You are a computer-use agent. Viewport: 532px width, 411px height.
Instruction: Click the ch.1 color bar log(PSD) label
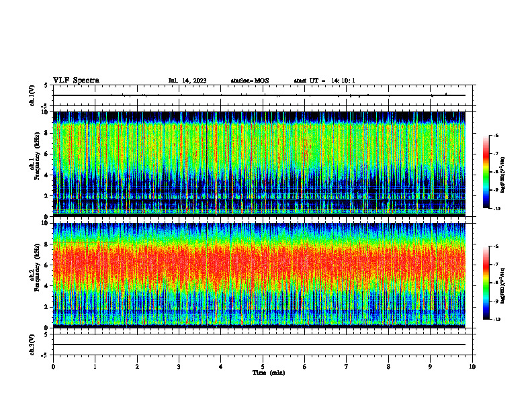(x=503, y=175)
